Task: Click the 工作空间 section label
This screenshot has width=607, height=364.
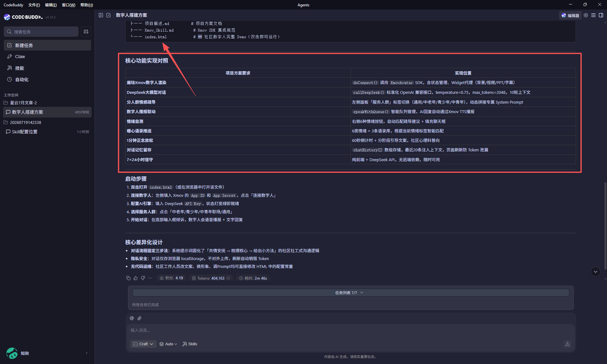Action: [x=11, y=95]
